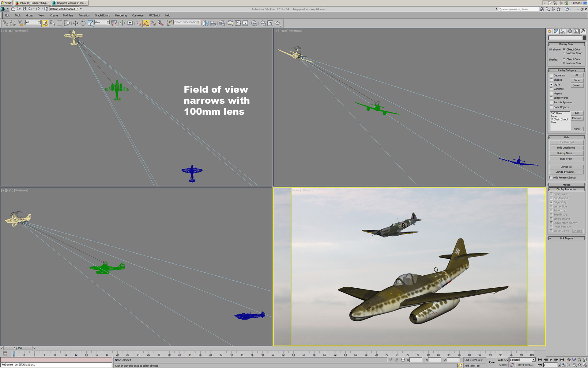Check the Cameras hide category checkbox
Viewport: 588px width, 368px height.
click(x=551, y=89)
